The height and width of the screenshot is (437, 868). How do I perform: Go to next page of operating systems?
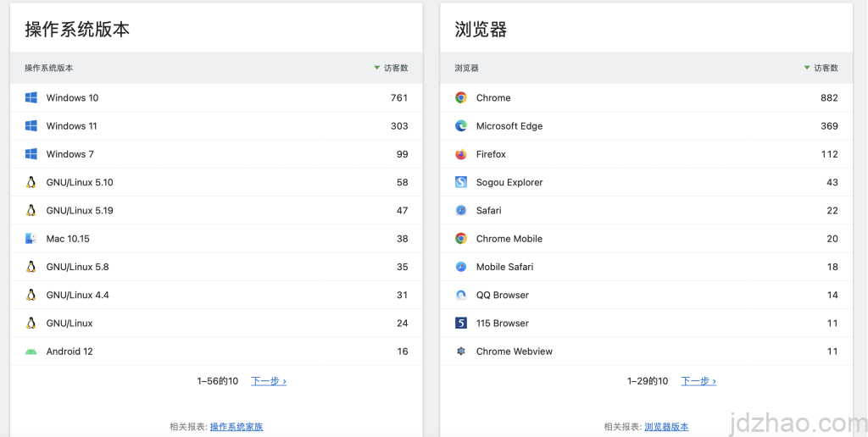tap(269, 381)
